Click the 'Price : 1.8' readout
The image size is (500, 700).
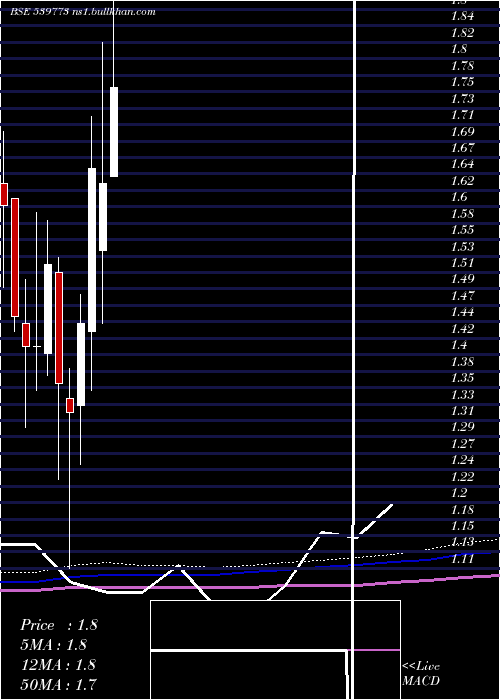click(x=58, y=625)
